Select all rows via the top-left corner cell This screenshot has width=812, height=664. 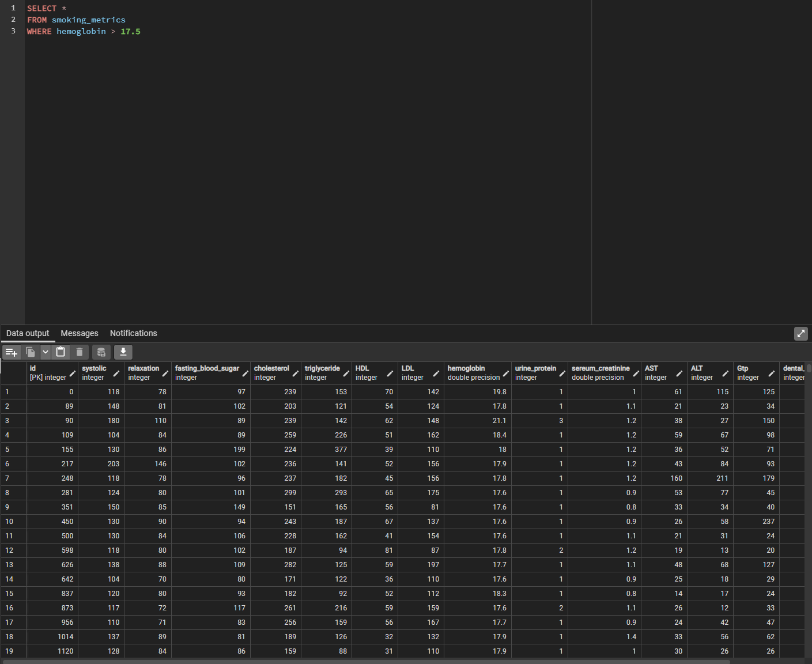click(13, 372)
